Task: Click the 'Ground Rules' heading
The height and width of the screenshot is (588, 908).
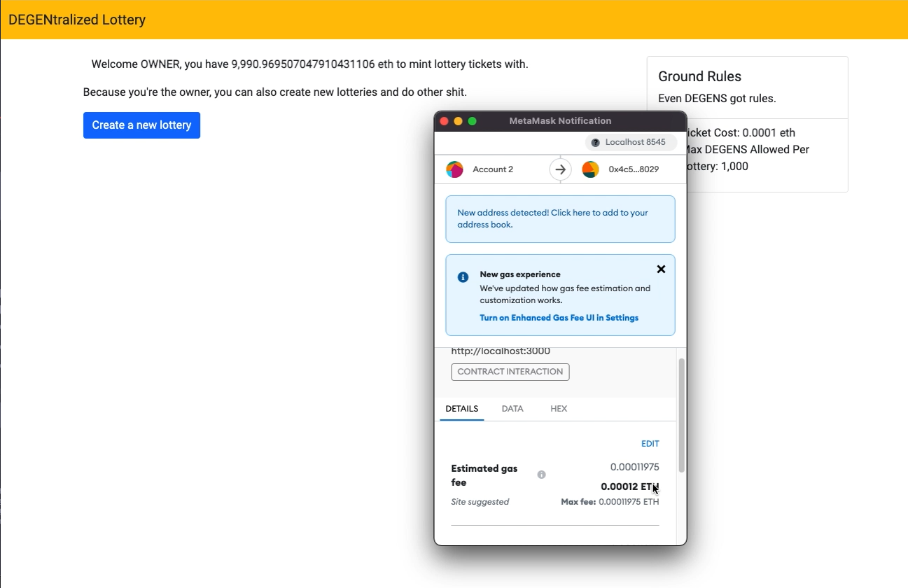Action: click(699, 76)
